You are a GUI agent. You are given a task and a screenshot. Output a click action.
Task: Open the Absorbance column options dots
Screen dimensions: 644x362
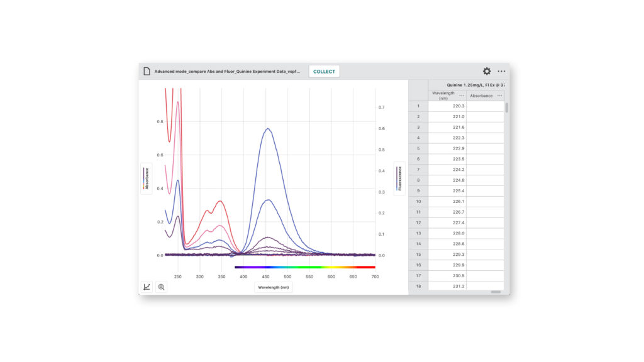[499, 96]
